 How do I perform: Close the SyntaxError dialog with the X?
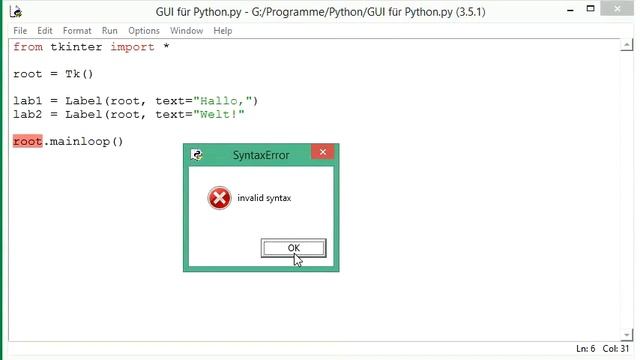(x=322, y=152)
